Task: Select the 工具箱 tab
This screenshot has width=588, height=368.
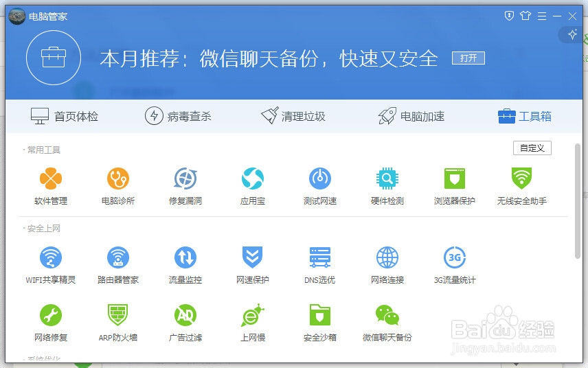Action: (x=525, y=116)
